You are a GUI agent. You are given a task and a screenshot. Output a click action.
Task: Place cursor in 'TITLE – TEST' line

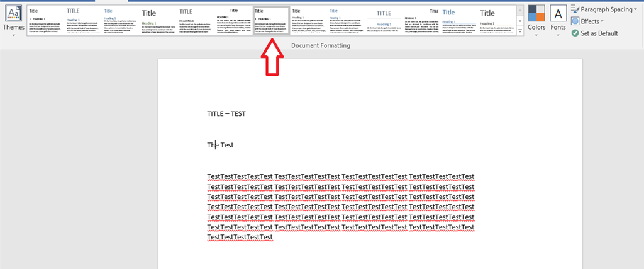tap(226, 113)
